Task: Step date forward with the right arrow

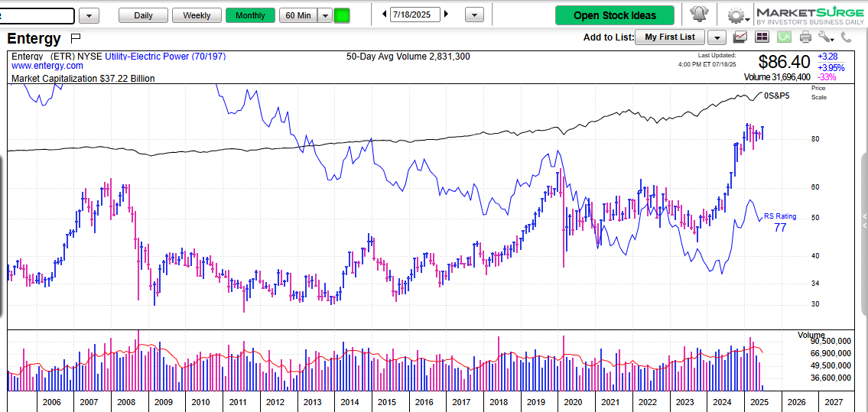Action: (447, 15)
